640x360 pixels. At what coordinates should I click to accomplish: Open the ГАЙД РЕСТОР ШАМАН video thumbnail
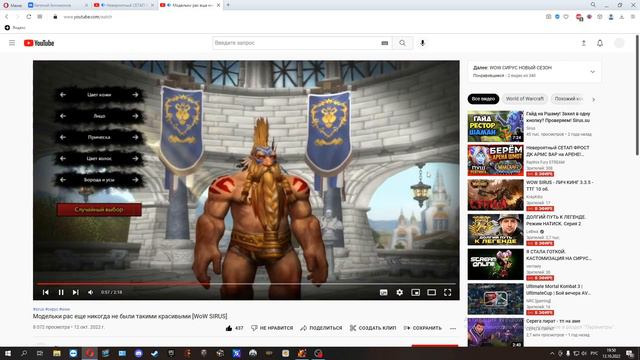tap(496, 126)
